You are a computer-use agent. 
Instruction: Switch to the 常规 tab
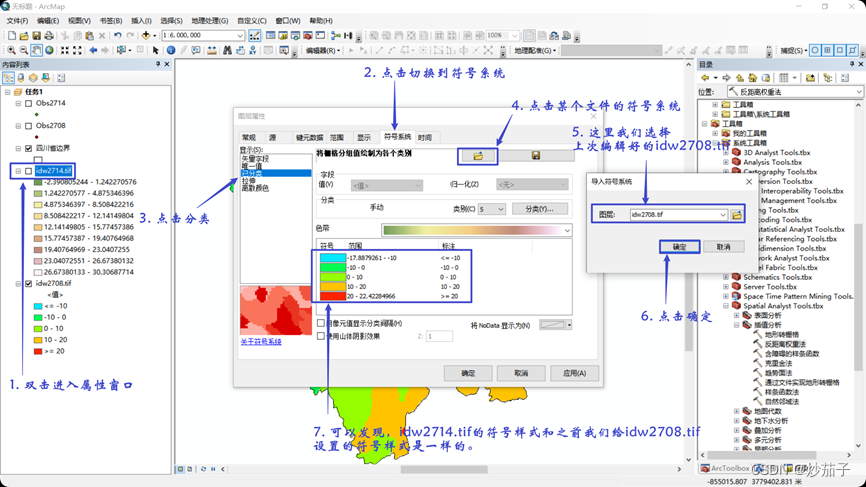[249, 137]
